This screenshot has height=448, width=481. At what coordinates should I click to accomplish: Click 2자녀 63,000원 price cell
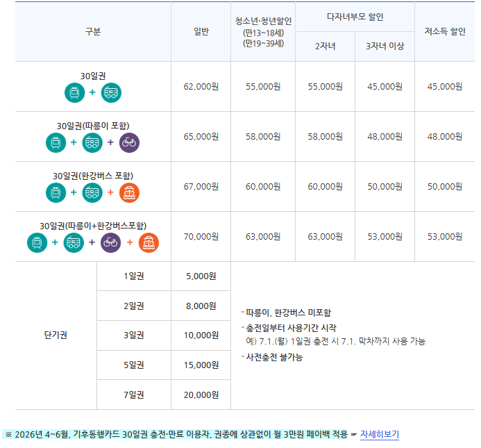pyautogui.click(x=325, y=237)
